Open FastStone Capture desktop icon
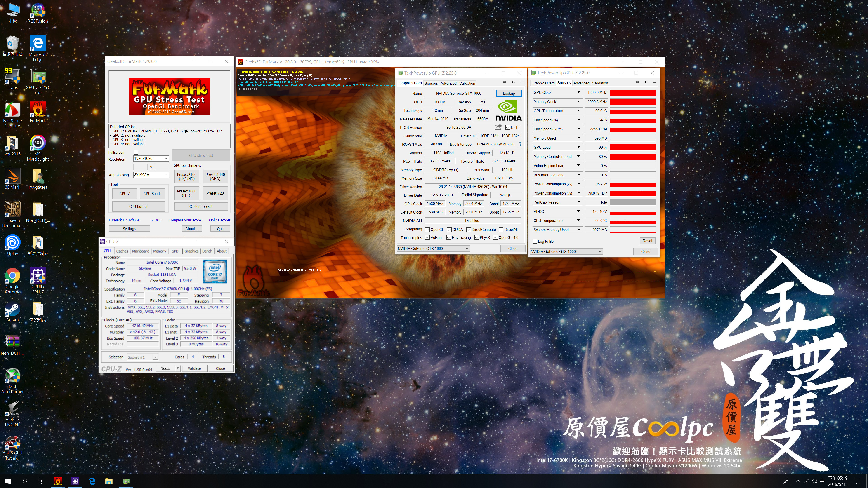The width and height of the screenshot is (868, 488). point(12,115)
